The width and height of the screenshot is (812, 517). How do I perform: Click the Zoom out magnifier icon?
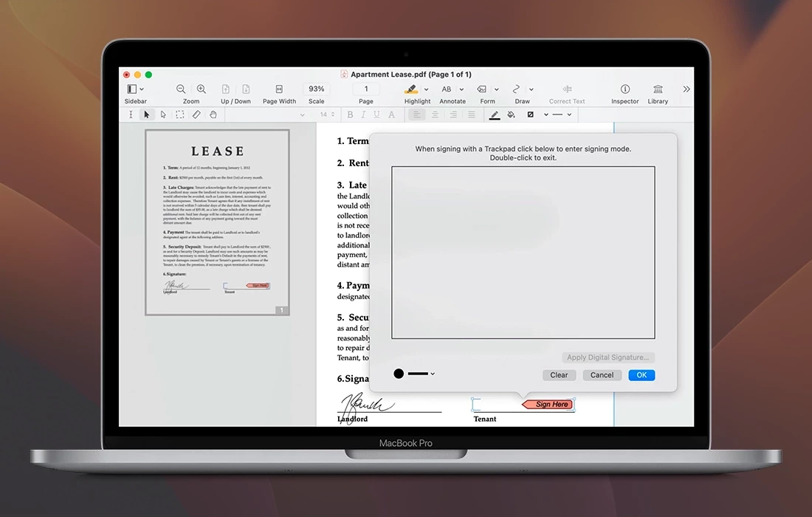coord(181,89)
